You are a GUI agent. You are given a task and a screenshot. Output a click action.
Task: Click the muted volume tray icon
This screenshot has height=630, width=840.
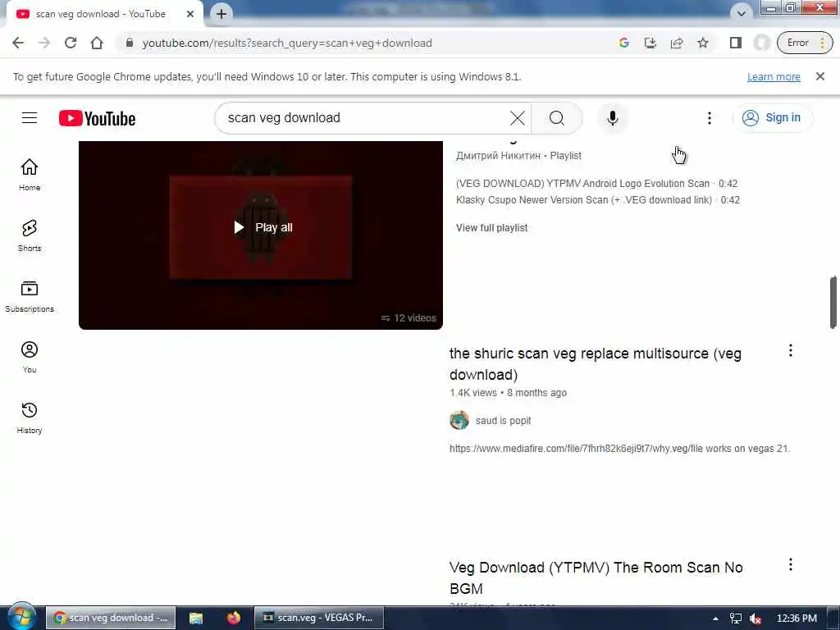756,619
